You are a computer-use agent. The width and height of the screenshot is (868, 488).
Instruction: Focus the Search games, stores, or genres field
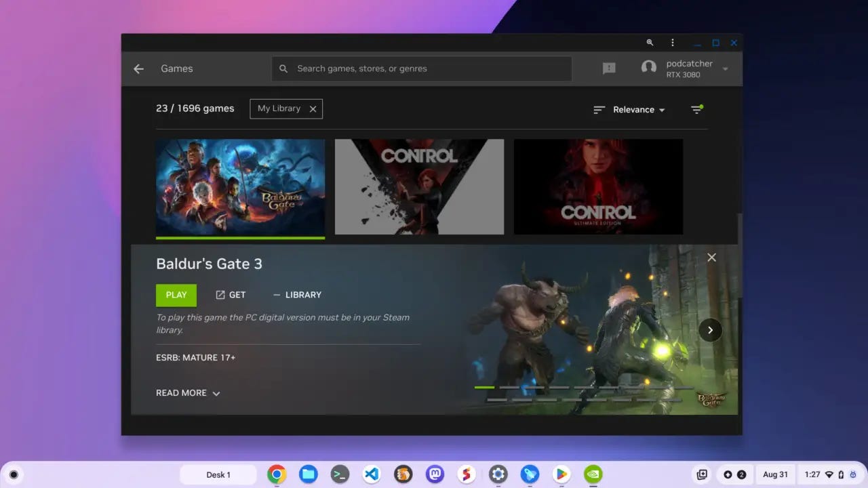pos(422,68)
